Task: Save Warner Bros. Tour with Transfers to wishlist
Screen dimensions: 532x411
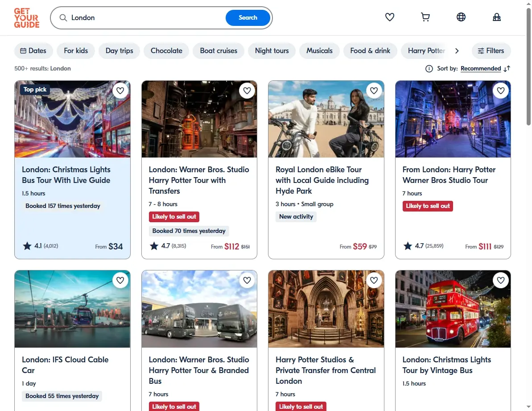Action: coord(247,91)
